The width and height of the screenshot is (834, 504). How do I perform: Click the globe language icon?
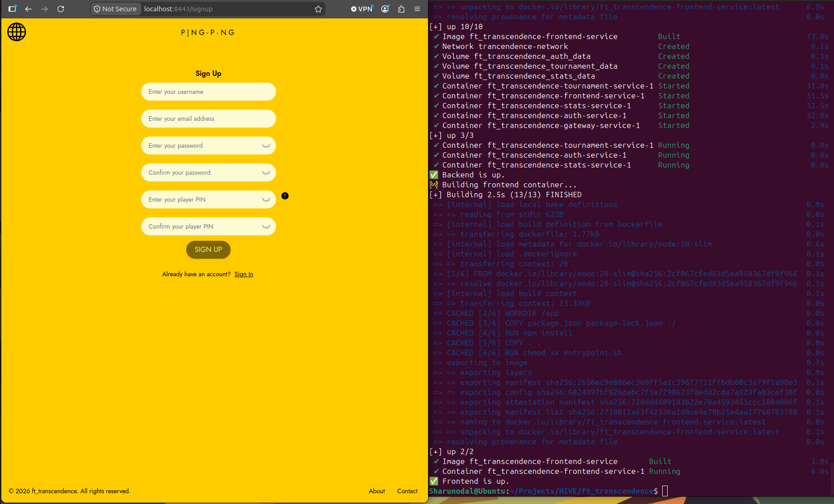click(x=17, y=32)
